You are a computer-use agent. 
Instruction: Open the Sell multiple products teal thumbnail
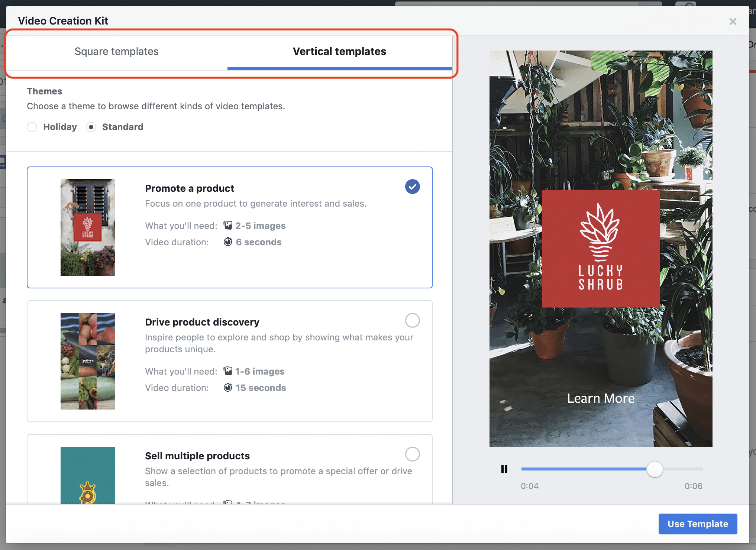88,475
